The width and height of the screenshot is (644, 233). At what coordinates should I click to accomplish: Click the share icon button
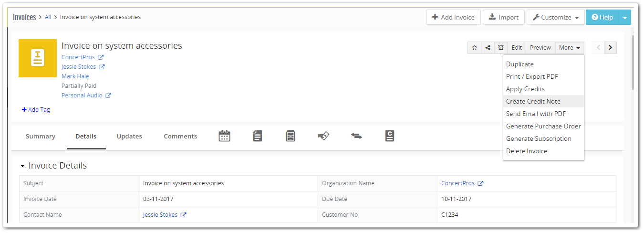(488, 48)
